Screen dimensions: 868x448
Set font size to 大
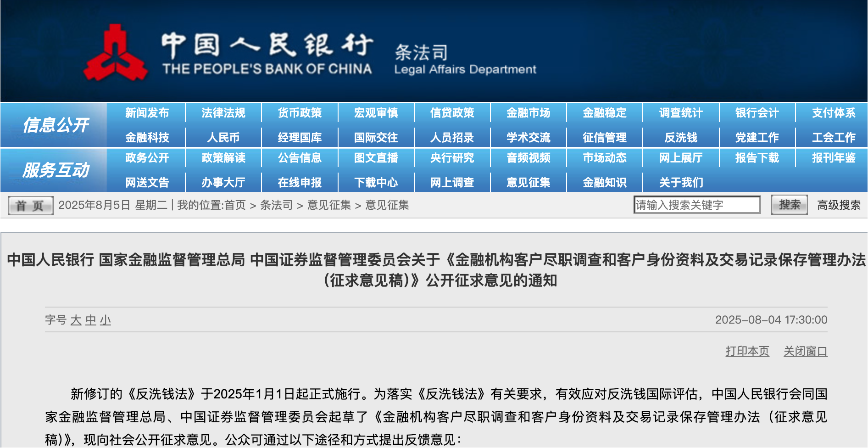[x=76, y=320]
